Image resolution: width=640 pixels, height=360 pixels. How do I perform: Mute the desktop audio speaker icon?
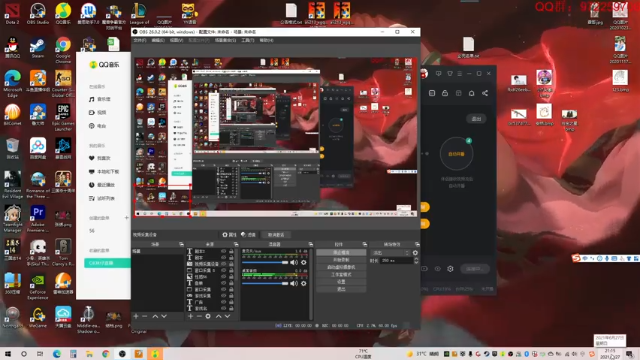tap(294, 283)
